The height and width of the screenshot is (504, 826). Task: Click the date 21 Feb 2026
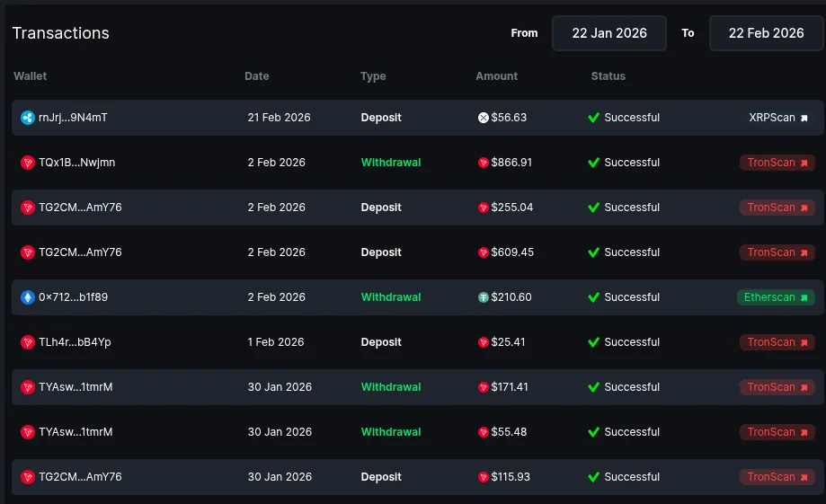pyautogui.click(x=279, y=118)
